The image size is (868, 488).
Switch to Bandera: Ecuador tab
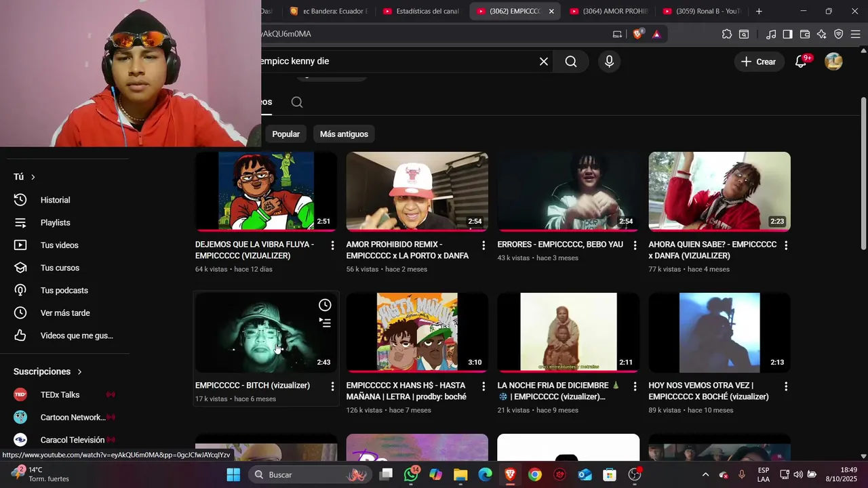coord(328,11)
